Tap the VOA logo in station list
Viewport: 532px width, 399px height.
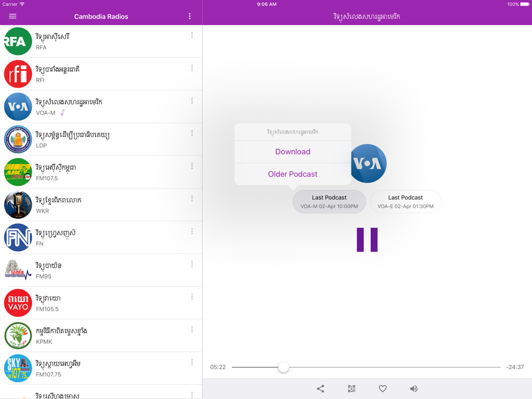[x=18, y=106]
